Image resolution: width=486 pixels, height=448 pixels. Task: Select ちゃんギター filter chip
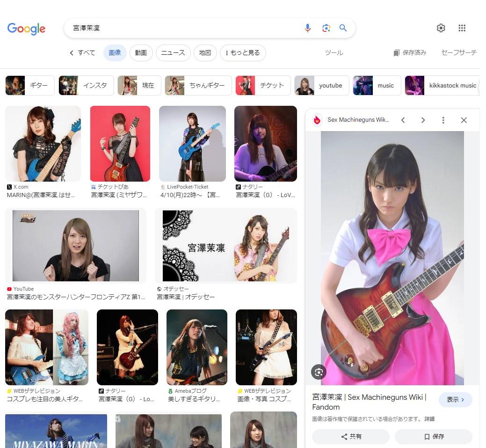[198, 85]
